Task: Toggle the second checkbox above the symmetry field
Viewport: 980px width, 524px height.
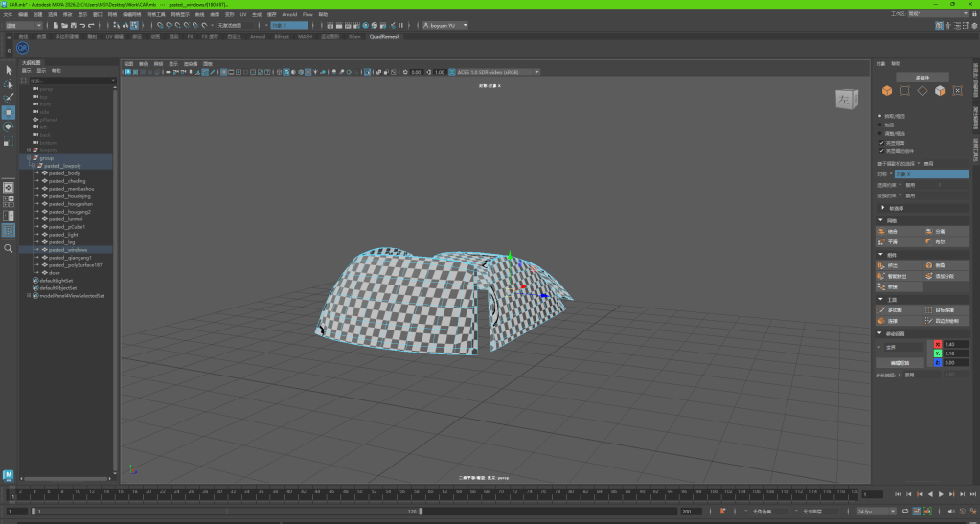Action: [881, 150]
